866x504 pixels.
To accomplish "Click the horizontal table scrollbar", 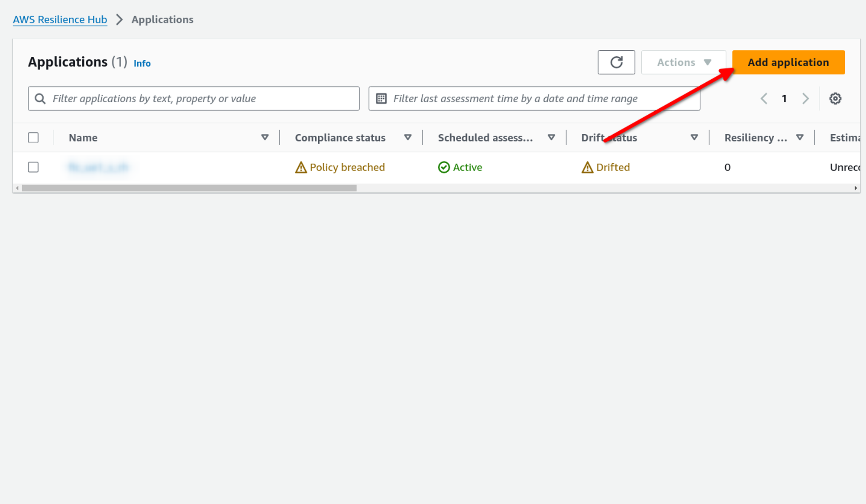I will pos(189,188).
